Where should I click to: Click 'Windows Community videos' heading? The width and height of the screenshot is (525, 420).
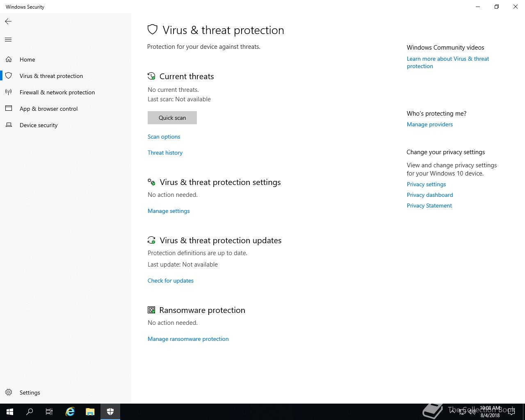tap(445, 48)
